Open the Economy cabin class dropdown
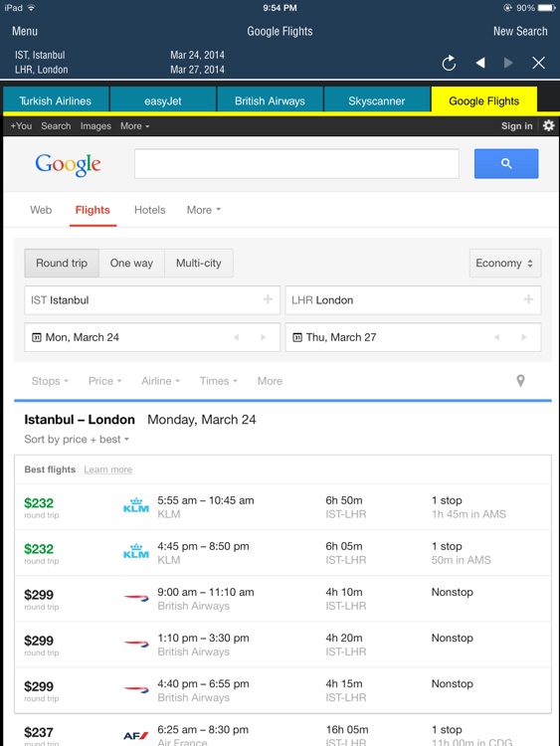Screen dimensions: 560x746 tap(505, 263)
